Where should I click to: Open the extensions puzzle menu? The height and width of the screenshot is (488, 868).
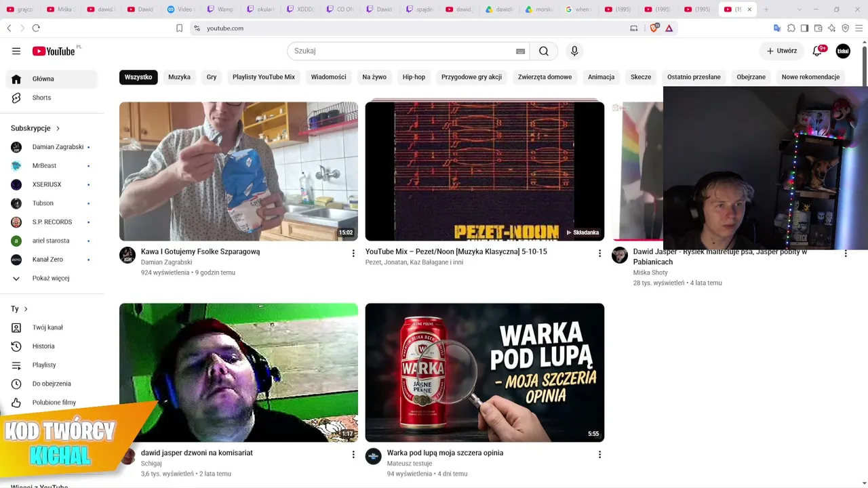pyautogui.click(x=791, y=28)
